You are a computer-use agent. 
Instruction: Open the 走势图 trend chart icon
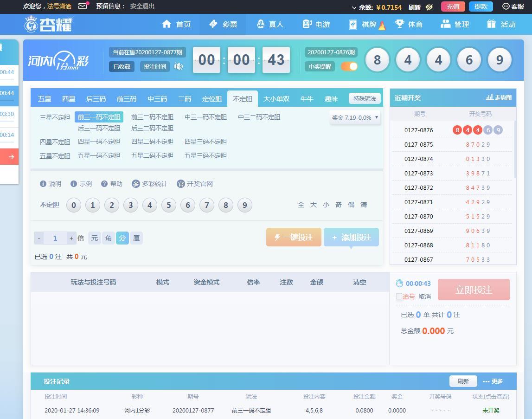point(490,97)
